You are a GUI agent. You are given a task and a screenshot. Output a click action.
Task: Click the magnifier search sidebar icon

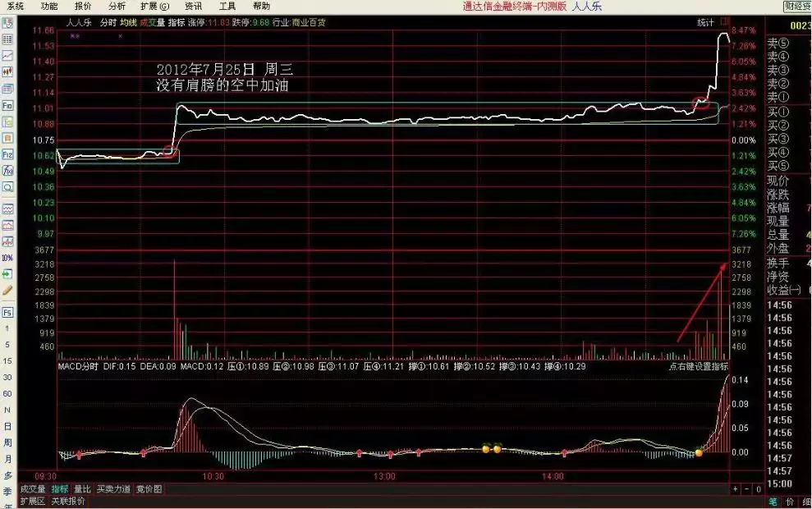tap(7, 187)
